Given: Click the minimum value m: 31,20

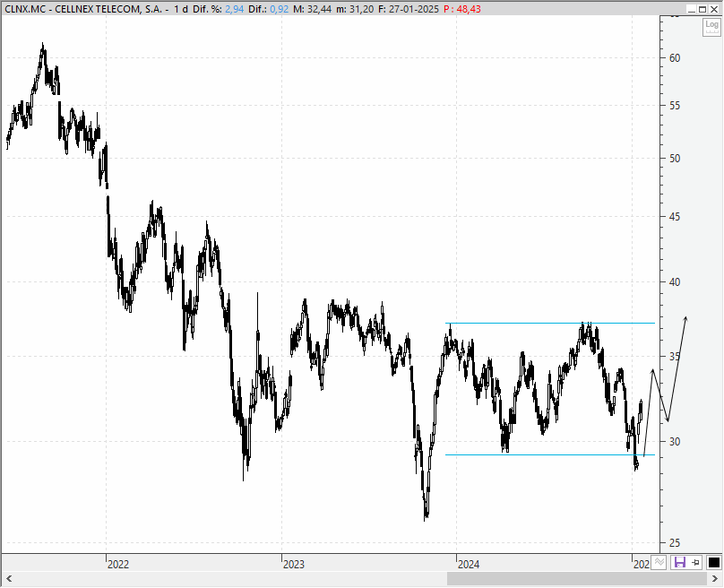Looking at the screenshot, I should click(x=355, y=9).
